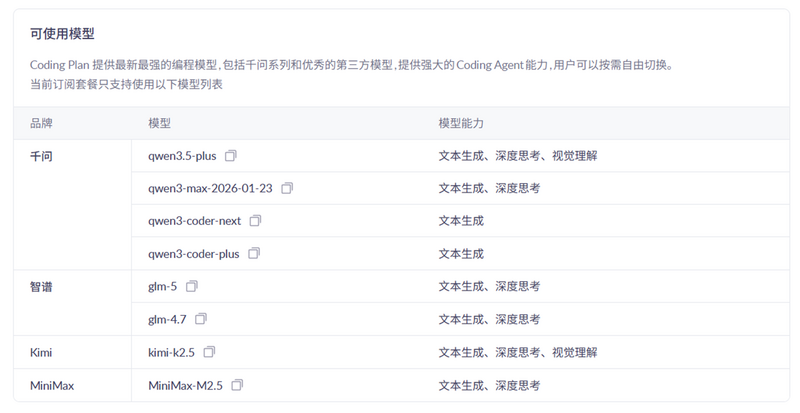The image size is (800, 413).
Task: Copy the glm-4.7 model name
Action: click(x=201, y=319)
